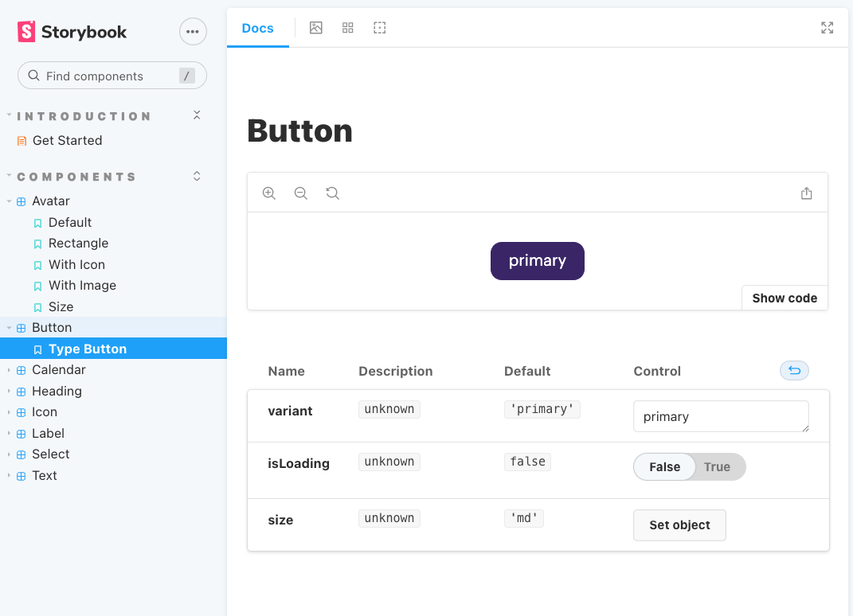Click the Show code button
This screenshot has height=616, width=853.
point(784,298)
